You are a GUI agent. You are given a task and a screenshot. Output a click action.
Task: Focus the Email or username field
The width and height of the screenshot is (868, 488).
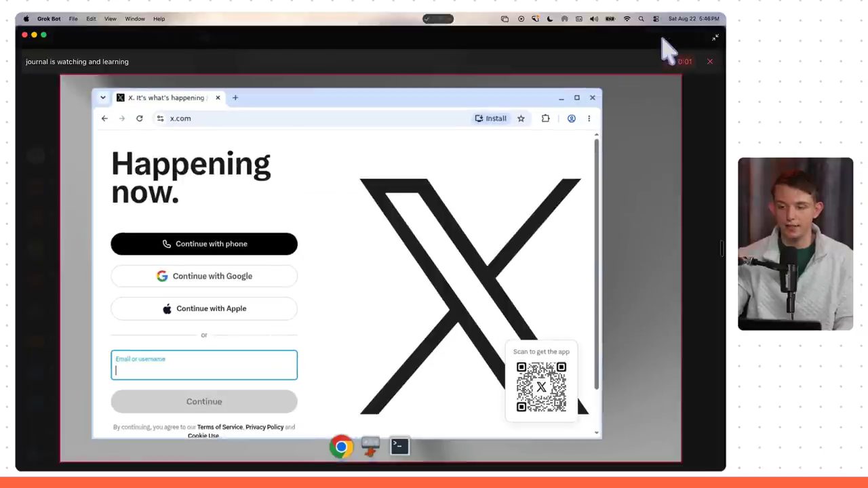point(204,365)
